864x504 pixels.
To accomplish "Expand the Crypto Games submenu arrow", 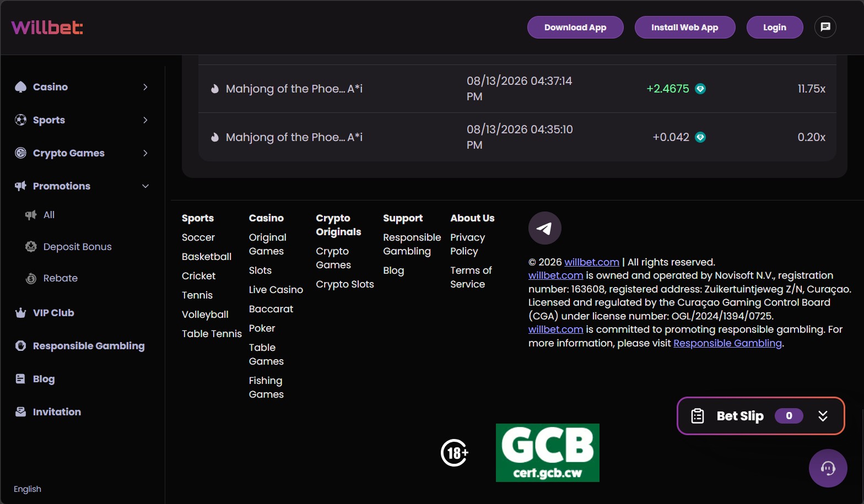I will pyautogui.click(x=145, y=153).
